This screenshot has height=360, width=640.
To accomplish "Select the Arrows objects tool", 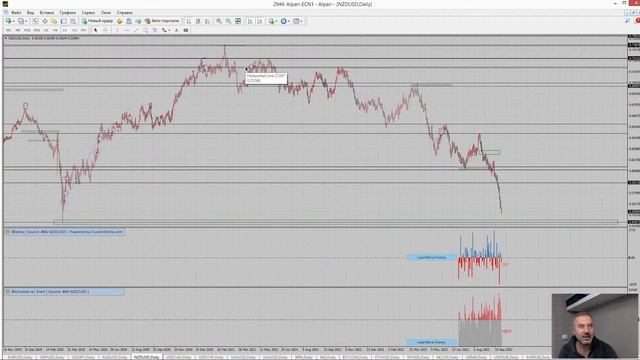I will pyautogui.click(x=164, y=30).
